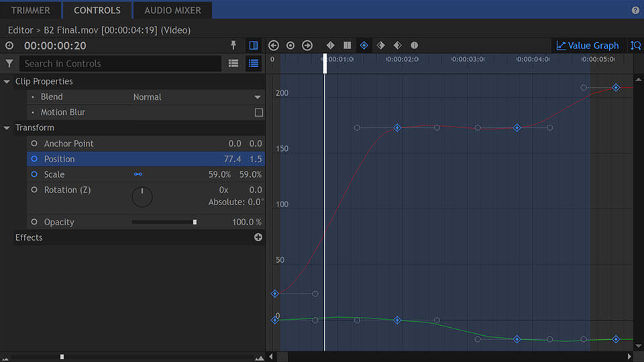Screen dimensions: 644x362
Task: Click the vertical zoom-to-fit graph icon
Action: pyautogui.click(x=635, y=46)
